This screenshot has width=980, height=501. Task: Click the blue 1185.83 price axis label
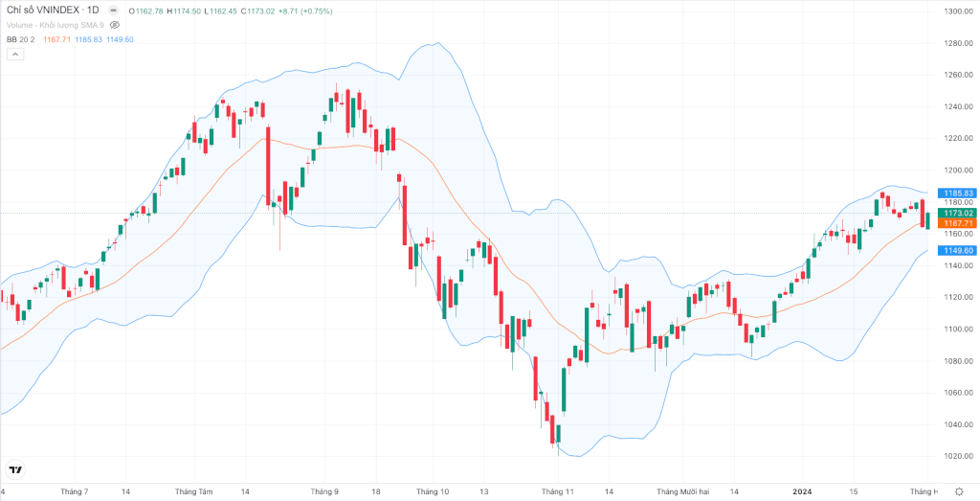pos(956,194)
